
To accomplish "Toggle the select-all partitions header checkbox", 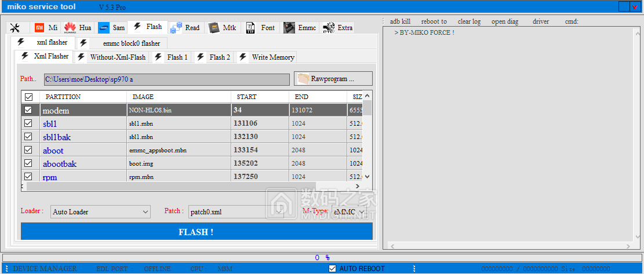I will pos(28,97).
